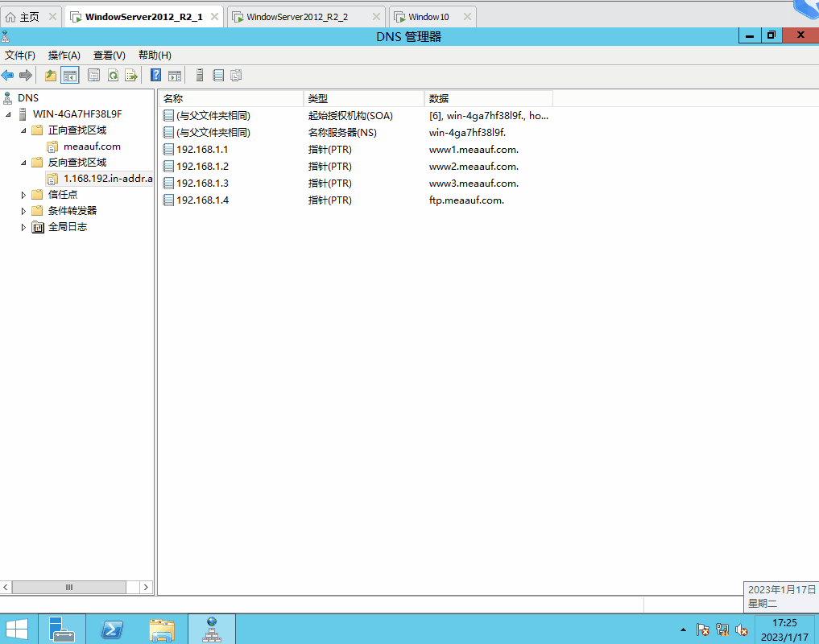Click the muted volume tray icon

(741, 630)
